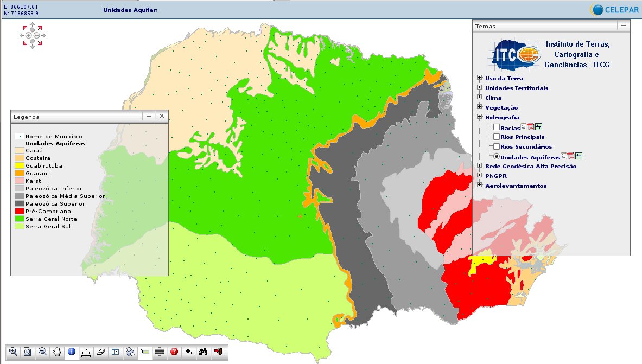Choose the distance measurement ruler tool
Image resolution: width=642 pixels, height=364 pixels.
point(86,352)
